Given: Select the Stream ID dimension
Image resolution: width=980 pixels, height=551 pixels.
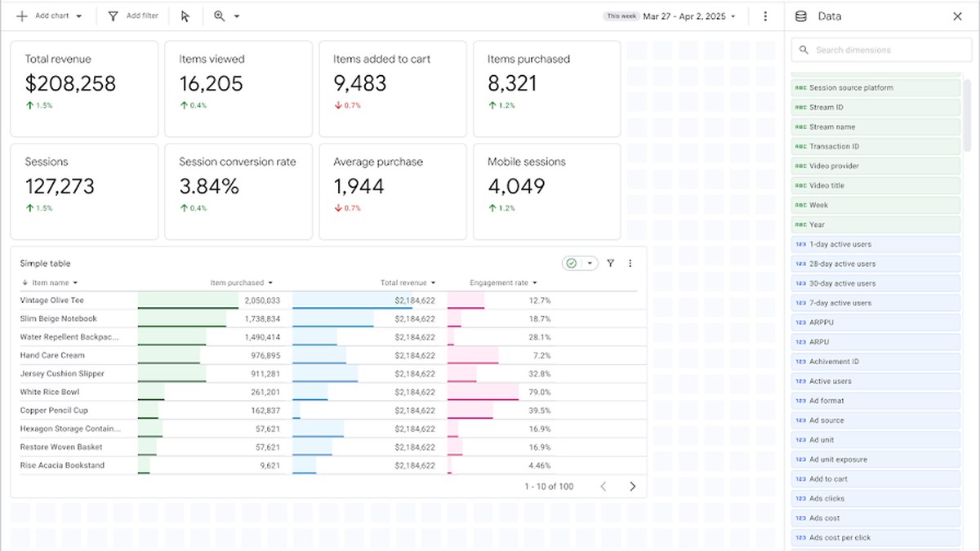Looking at the screenshot, I should click(x=876, y=107).
